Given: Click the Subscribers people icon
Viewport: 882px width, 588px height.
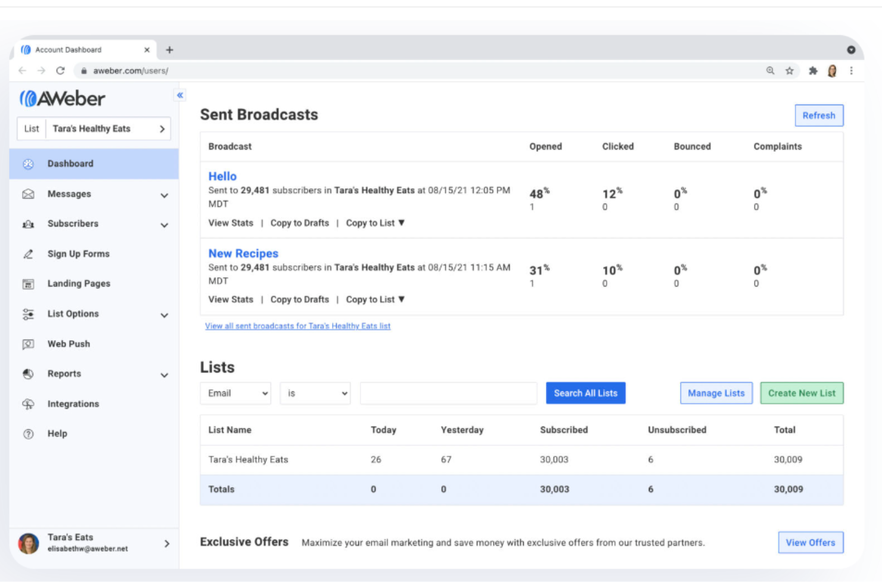Looking at the screenshot, I should pos(28,224).
